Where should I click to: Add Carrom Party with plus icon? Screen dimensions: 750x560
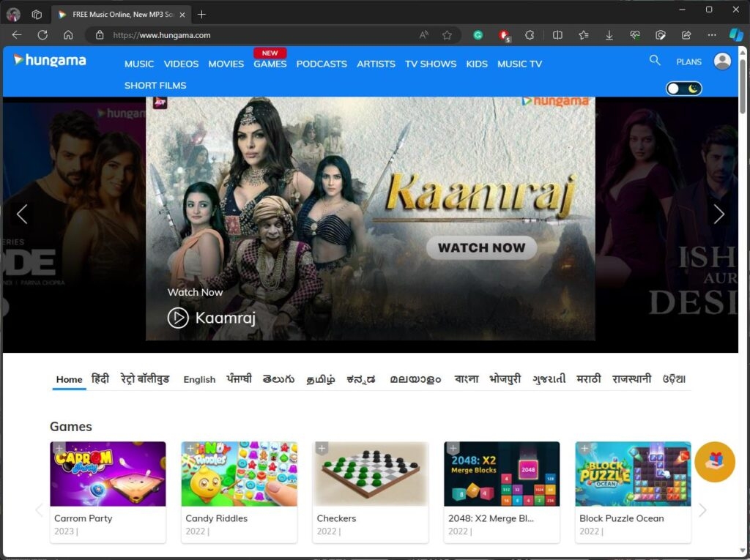pyautogui.click(x=59, y=448)
